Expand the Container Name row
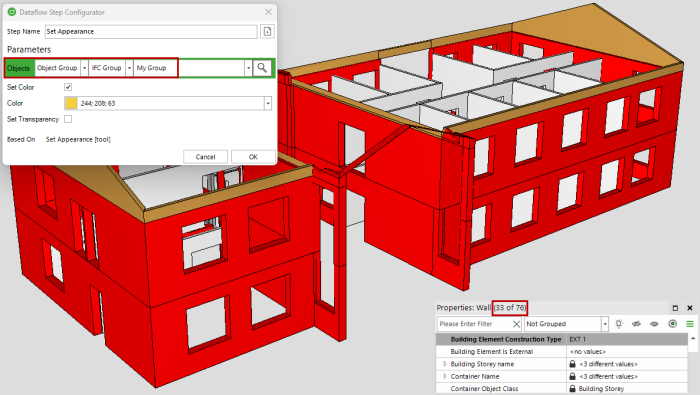700x395 pixels. [445, 376]
